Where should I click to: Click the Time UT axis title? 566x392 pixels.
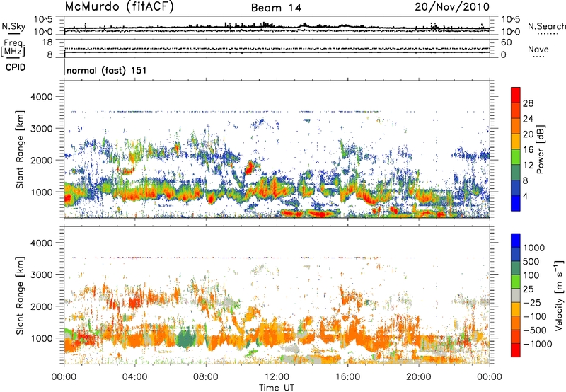[x=277, y=388]
